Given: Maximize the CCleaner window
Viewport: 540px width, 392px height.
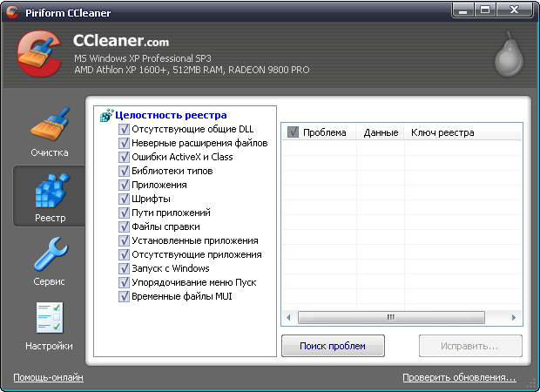Looking at the screenshot, I should [x=485, y=10].
